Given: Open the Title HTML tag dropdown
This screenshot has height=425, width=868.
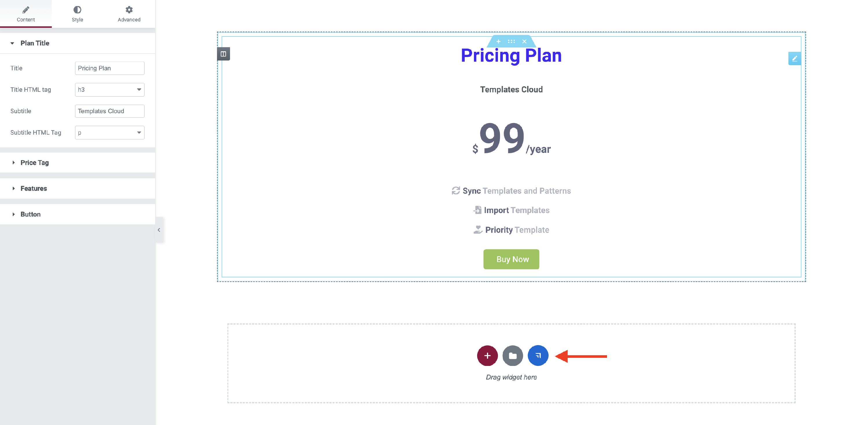Looking at the screenshot, I should click(109, 90).
